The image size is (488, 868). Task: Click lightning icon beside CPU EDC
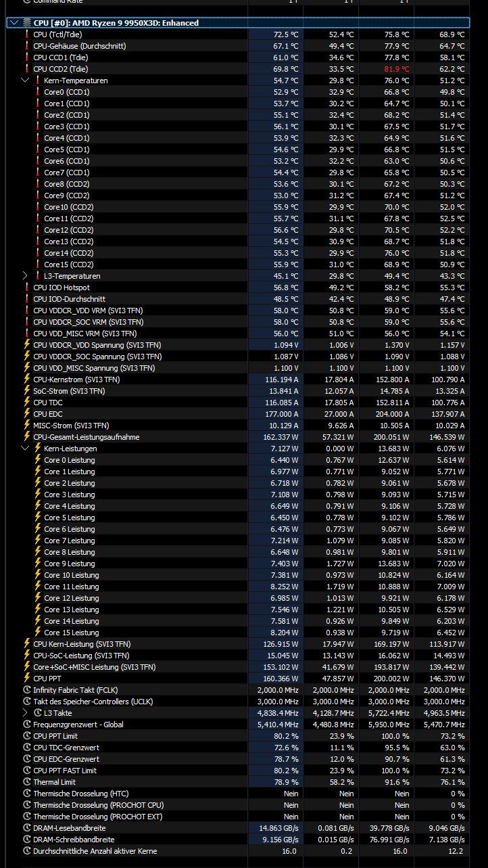point(27,414)
